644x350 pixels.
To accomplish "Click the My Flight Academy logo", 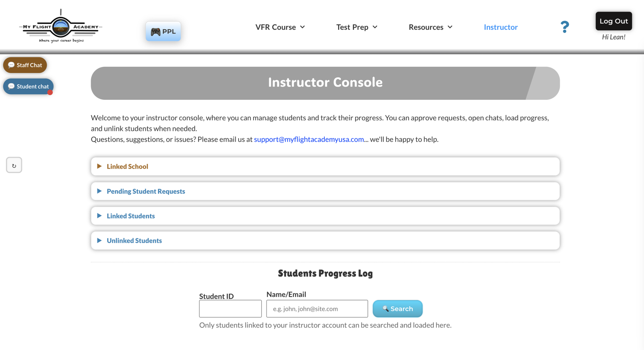I will (x=61, y=27).
